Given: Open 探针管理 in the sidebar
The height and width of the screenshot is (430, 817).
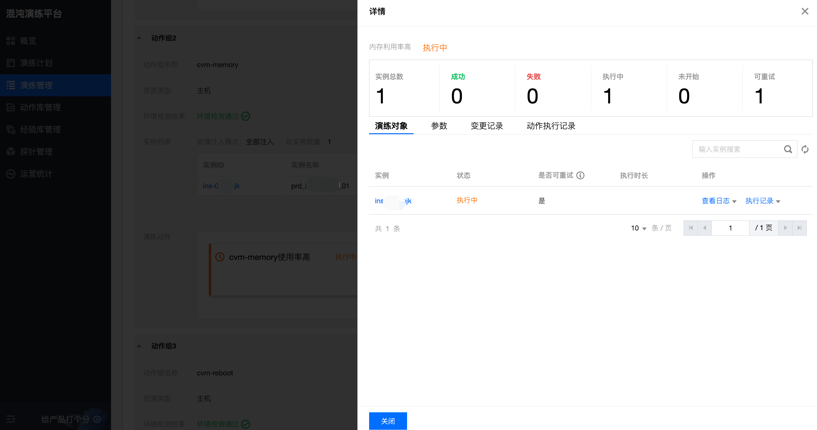Looking at the screenshot, I should coord(55,152).
